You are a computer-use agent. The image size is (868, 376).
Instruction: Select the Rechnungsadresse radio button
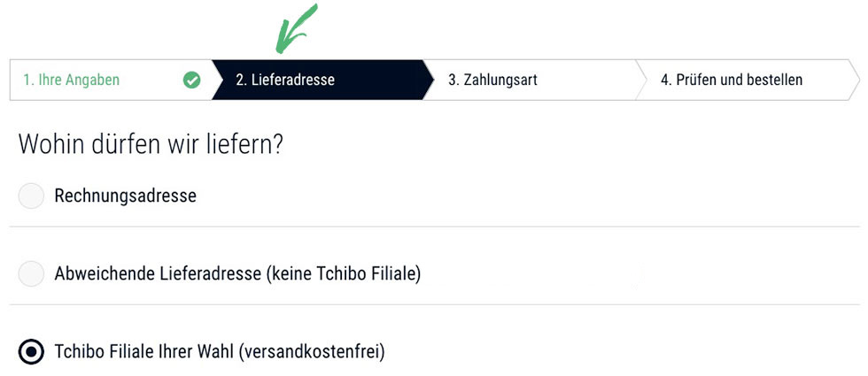(x=31, y=196)
